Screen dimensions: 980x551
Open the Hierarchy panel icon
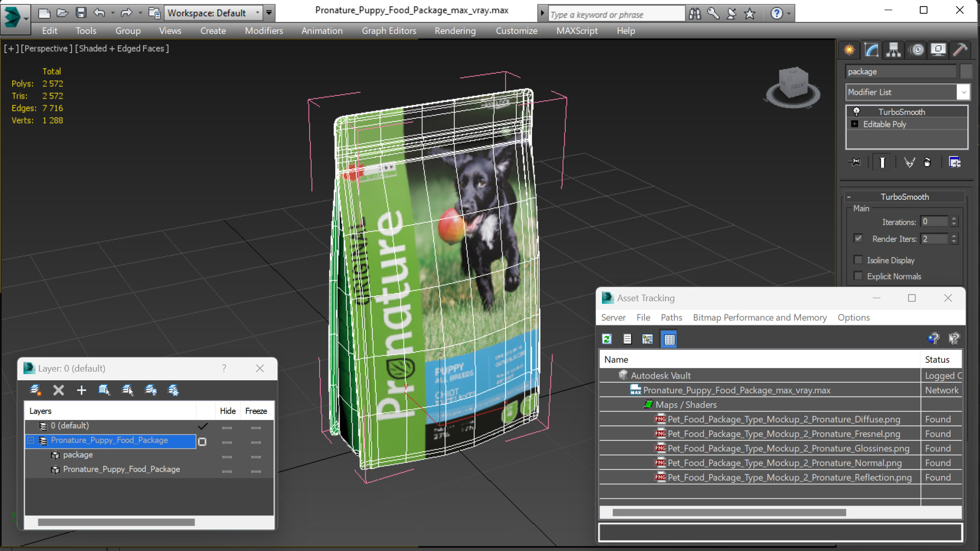click(x=893, y=49)
